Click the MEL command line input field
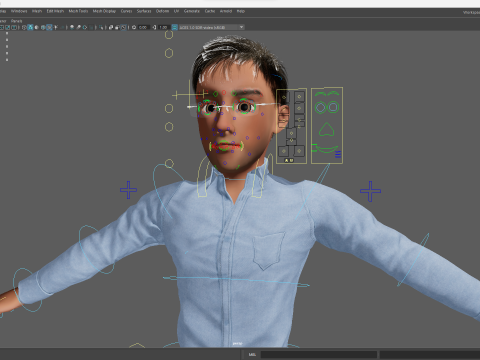Screen dimensions: 480x360 click(x=319, y=354)
